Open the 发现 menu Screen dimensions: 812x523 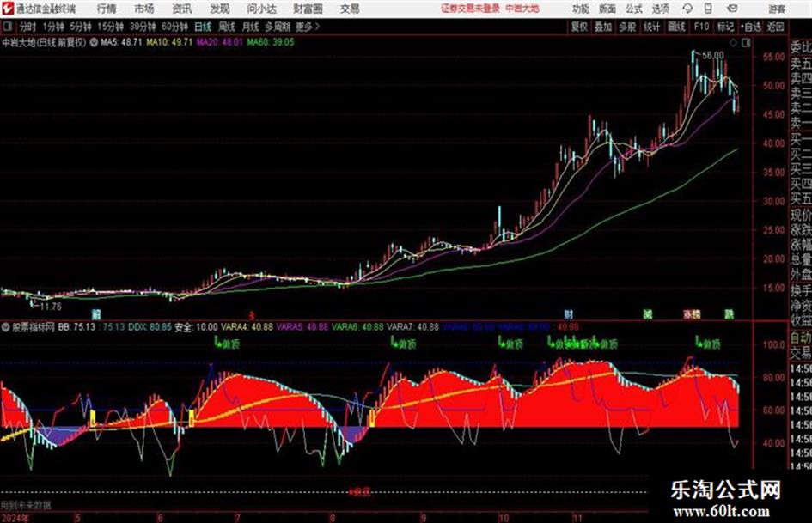(220, 9)
